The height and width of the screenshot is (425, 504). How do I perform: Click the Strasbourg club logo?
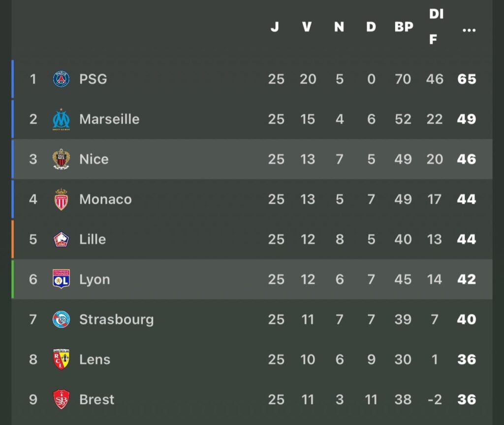61,319
